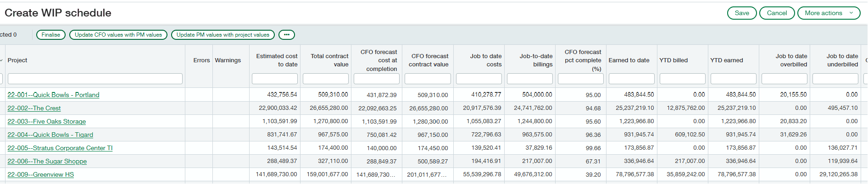Select the 495,457.10 underbilled cell
The height and width of the screenshot is (184, 868).
835,108
